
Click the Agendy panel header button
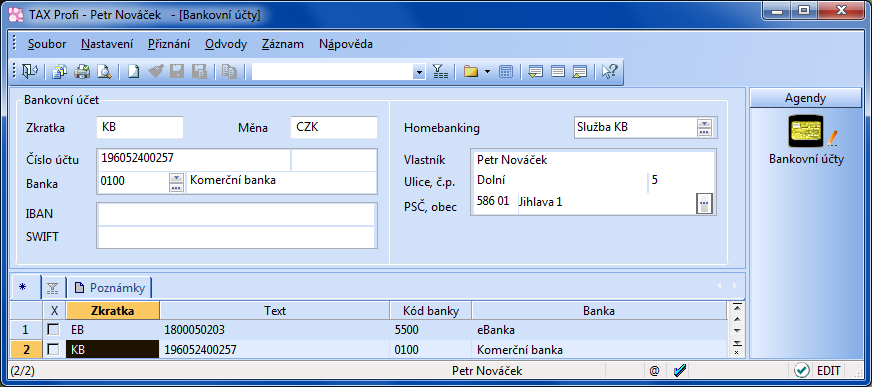805,98
